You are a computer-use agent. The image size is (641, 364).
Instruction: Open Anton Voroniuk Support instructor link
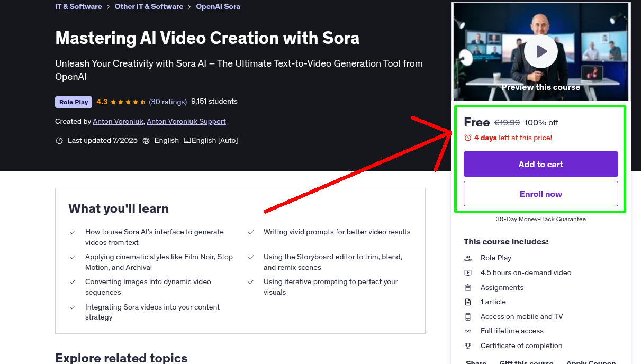point(186,121)
